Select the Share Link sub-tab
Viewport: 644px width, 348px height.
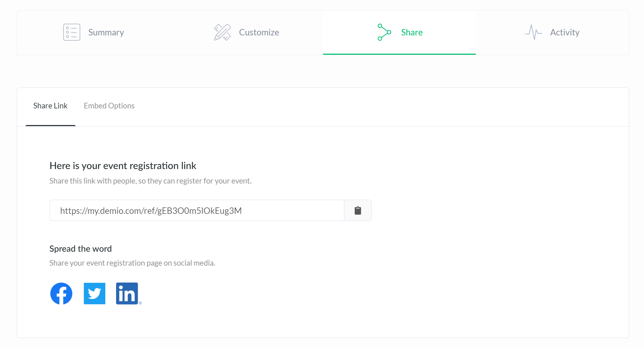[x=50, y=106]
